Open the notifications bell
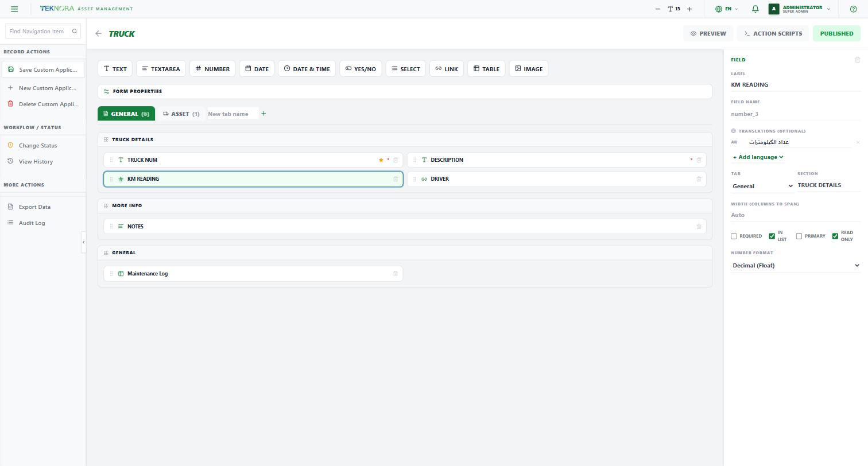 755,9
